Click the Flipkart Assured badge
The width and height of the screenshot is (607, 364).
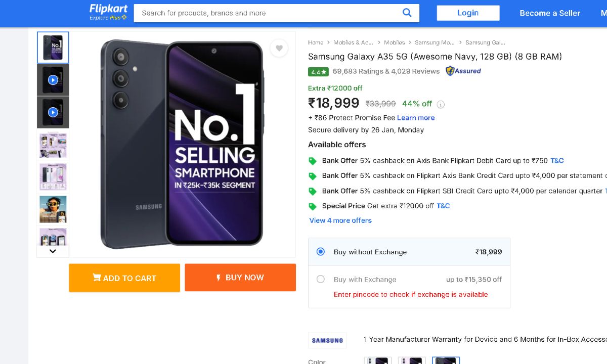tap(463, 71)
